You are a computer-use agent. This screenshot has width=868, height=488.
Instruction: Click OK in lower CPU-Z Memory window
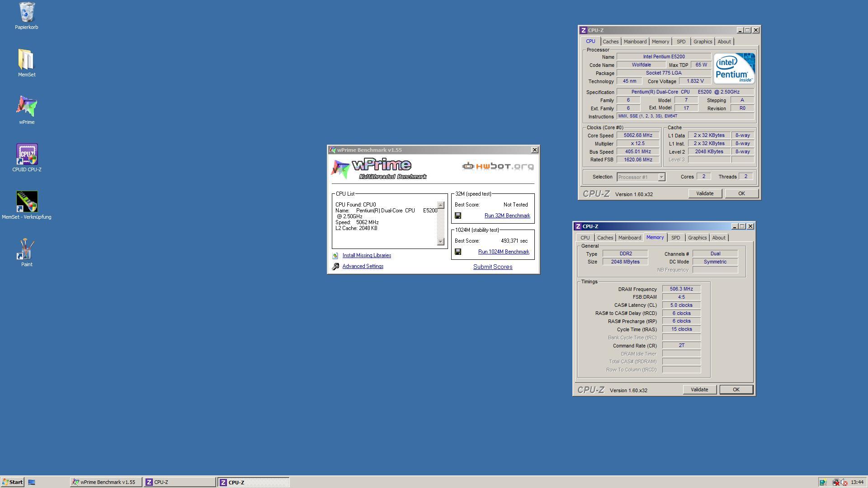(x=736, y=389)
